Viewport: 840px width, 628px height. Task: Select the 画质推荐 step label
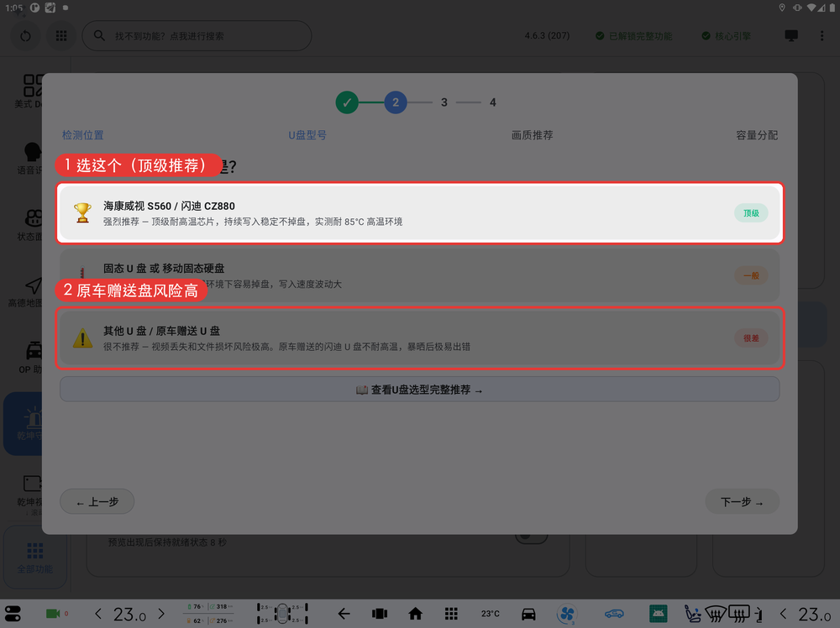click(532, 135)
